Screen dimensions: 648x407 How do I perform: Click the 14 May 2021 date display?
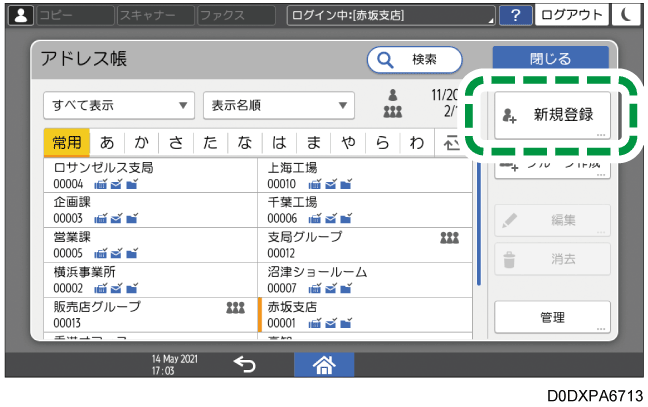pos(174,359)
